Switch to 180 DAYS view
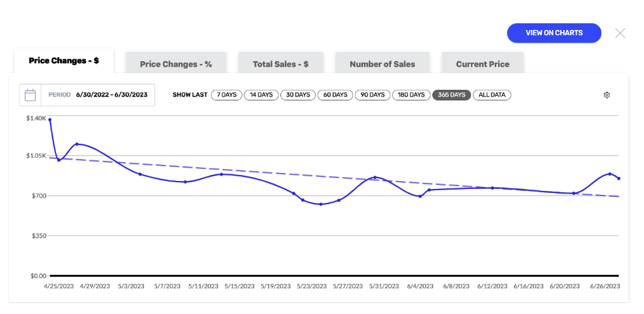 [411, 95]
